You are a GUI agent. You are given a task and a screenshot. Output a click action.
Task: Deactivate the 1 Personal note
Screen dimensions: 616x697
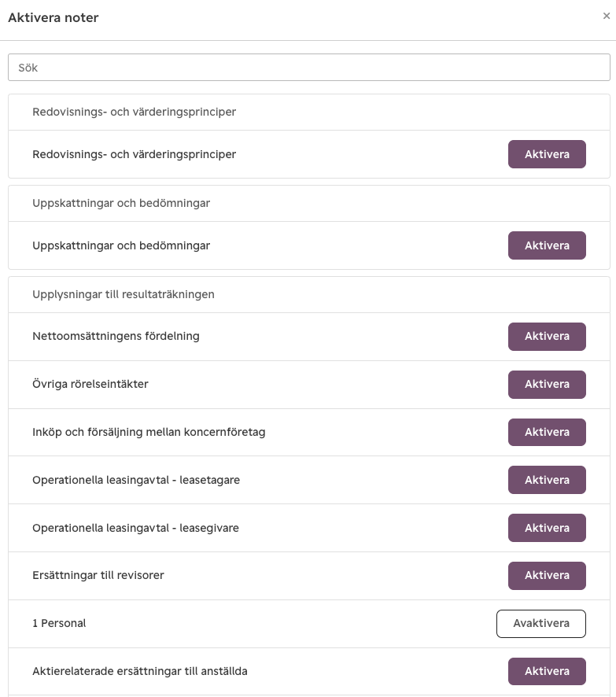pos(541,624)
